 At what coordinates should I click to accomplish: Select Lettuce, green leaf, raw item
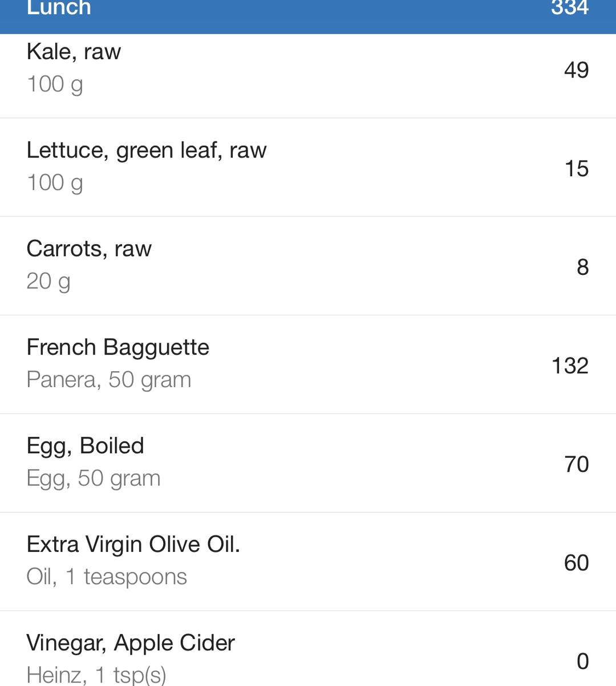coord(147,151)
